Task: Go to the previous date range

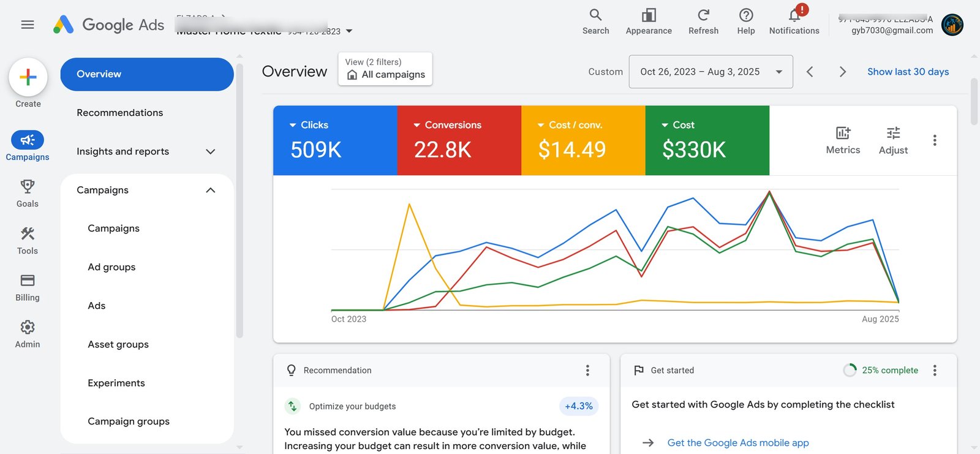Action: tap(810, 72)
